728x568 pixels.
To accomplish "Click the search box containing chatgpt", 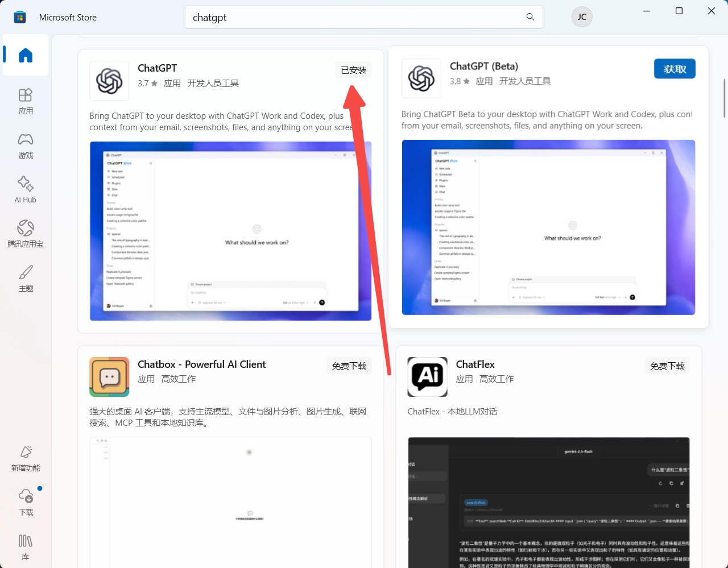I will click(x=364, y=17).
